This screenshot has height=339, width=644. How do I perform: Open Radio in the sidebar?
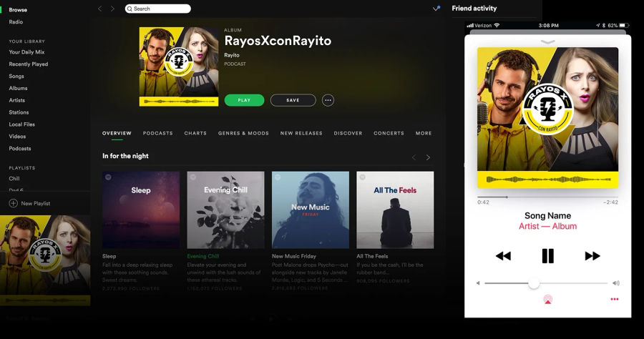pyautogui.click(x=16, y=21)
